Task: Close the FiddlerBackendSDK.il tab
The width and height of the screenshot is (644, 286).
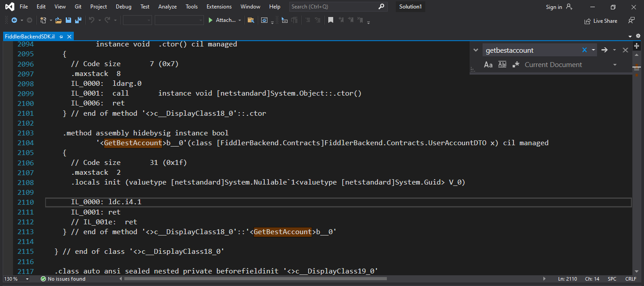Action: pyautogui.click(x=69, y=37)
